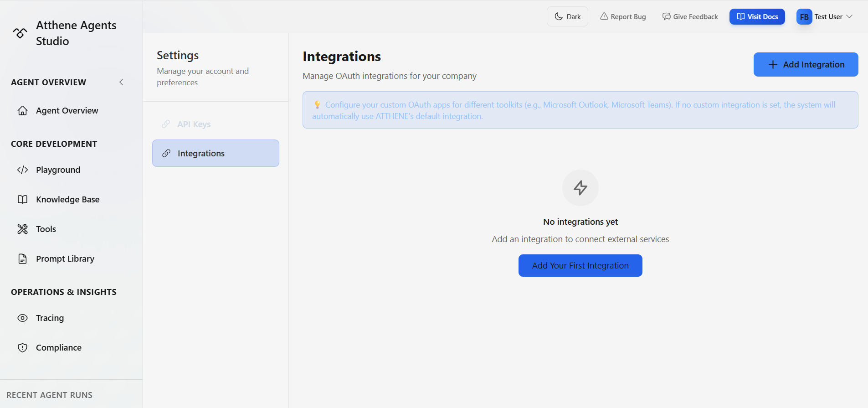Click 'Manage your account and preferences' text
Screen dimensions: 868x408
coord(203,77)
